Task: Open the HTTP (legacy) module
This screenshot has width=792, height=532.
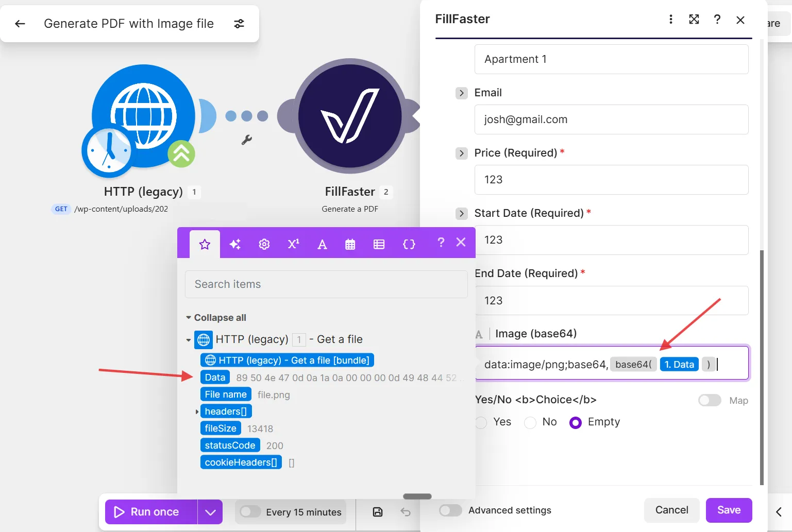Action: pyautogui.click(x=144, y=117)
